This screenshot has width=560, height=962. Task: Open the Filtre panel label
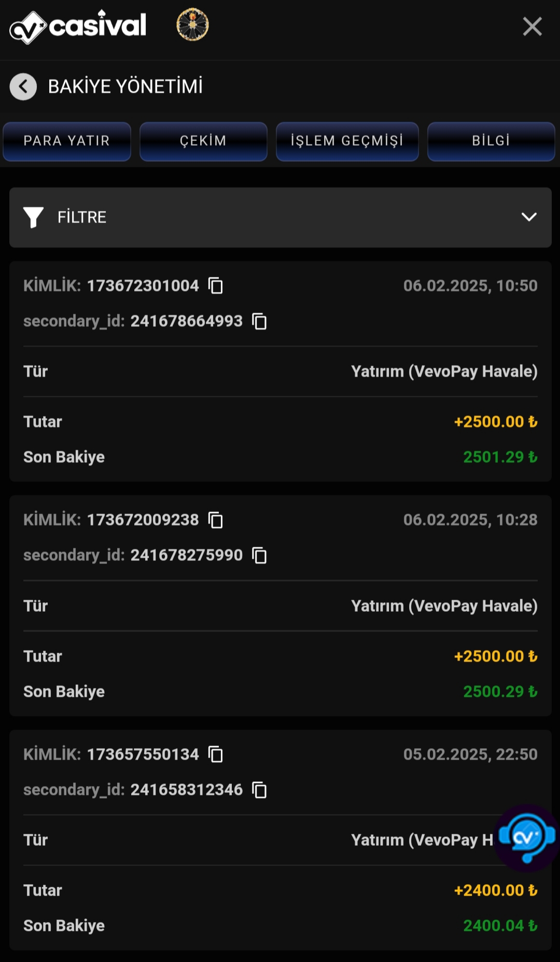pos(82,217)
